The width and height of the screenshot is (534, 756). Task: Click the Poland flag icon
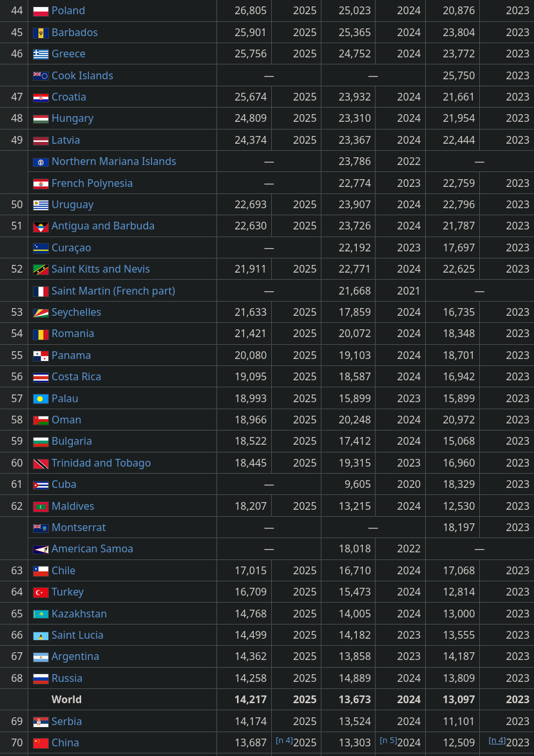point(41,11)
